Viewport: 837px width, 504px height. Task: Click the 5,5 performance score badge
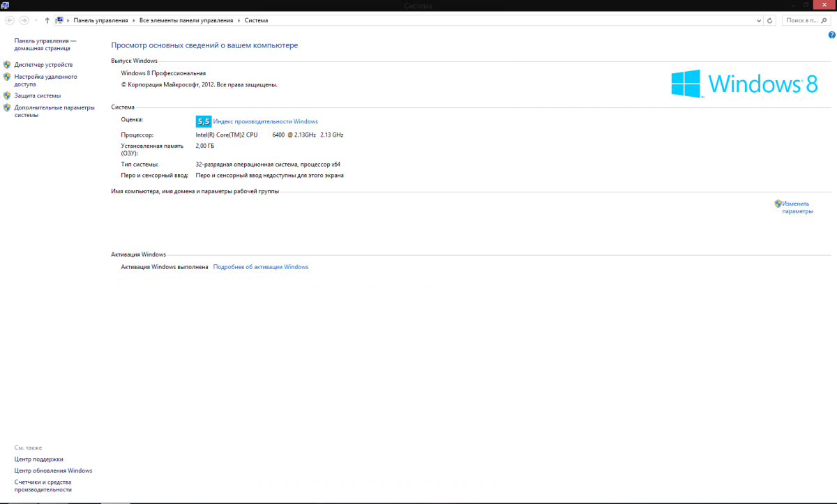click(x=204, y=121)
